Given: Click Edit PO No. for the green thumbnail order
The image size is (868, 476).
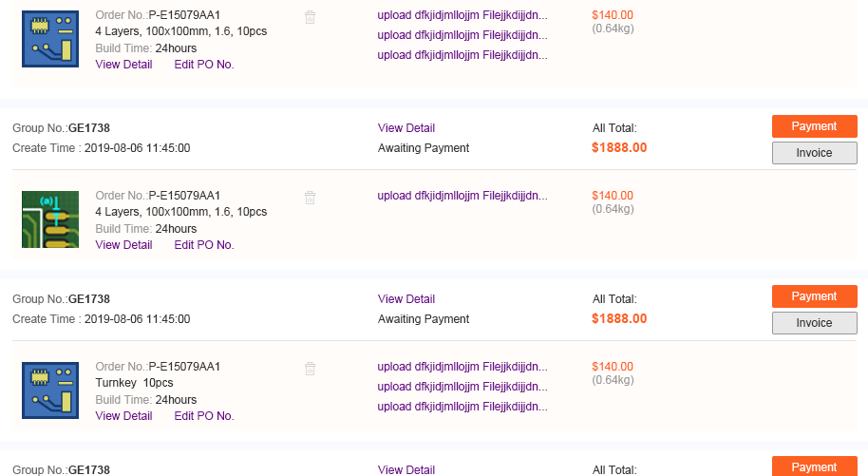Looking at the screenshot, I should coord(204,245).
